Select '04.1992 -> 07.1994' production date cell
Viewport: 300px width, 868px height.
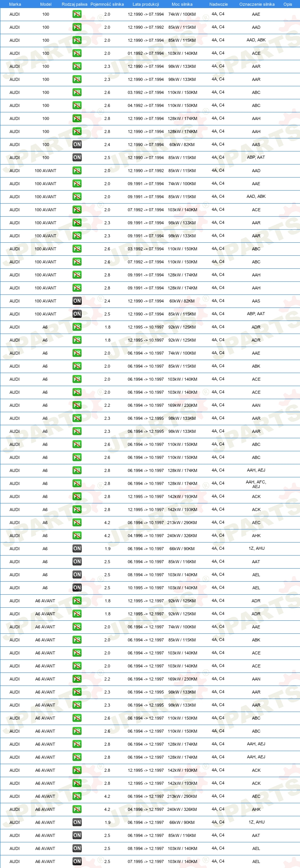tap(146, 105)
